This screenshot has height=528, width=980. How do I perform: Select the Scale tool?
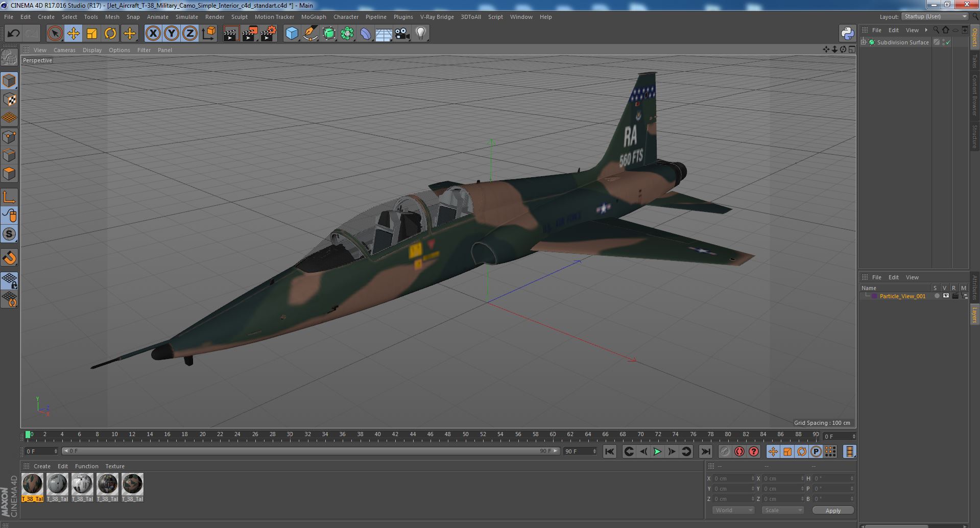coord(92,34)
